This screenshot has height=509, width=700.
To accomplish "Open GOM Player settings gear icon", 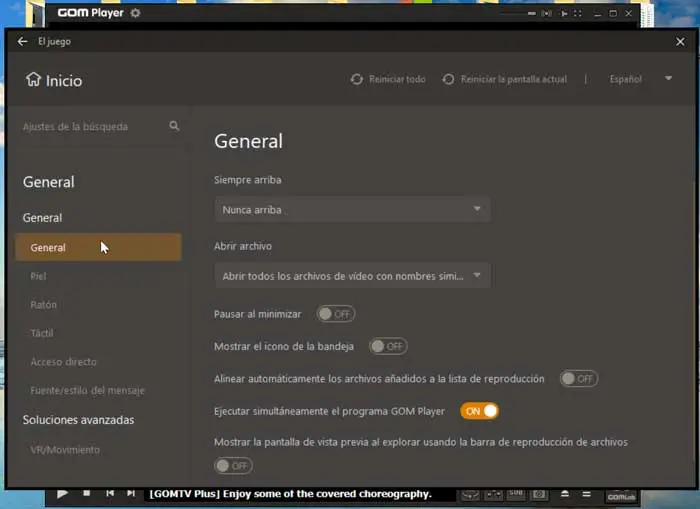I will 135,13.
